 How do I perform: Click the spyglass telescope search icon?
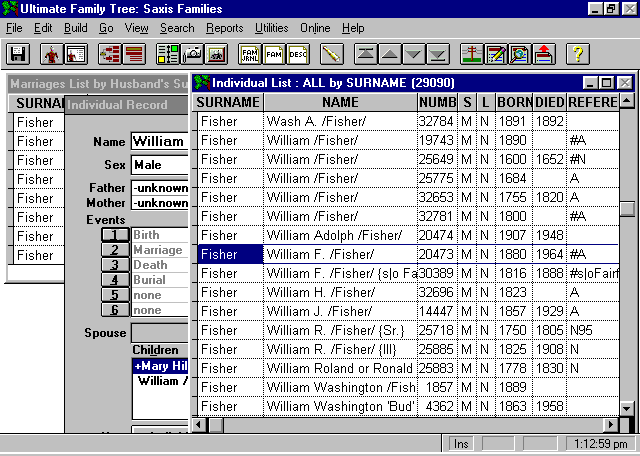click(332, 54)
